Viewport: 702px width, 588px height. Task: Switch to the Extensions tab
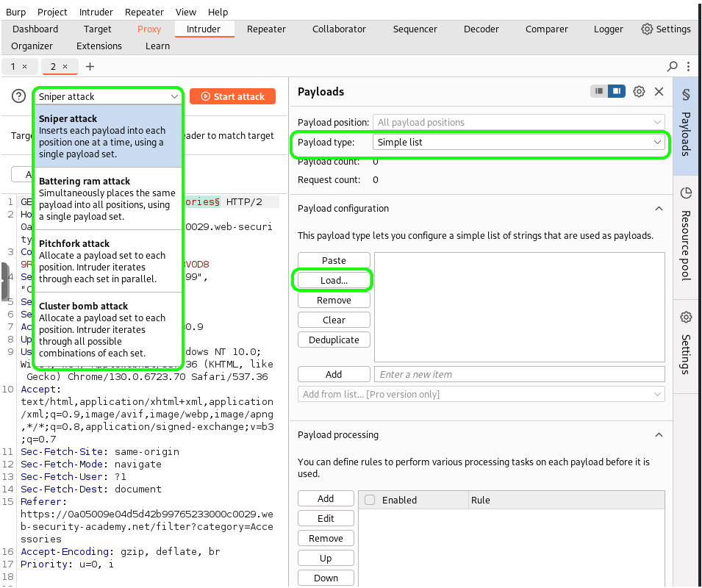[99, 46]
